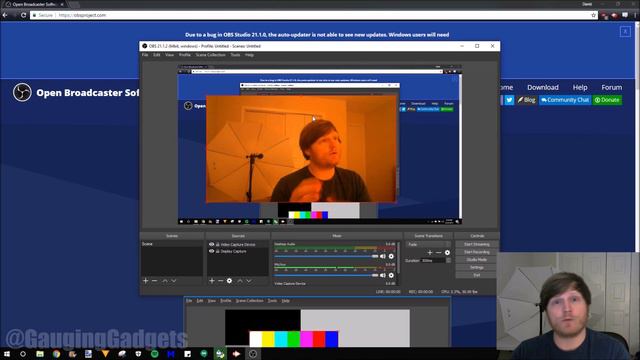The width and height of the screenshot is (640, 360).
Task: Click Community Chat button on website
Action: (565, 100)
